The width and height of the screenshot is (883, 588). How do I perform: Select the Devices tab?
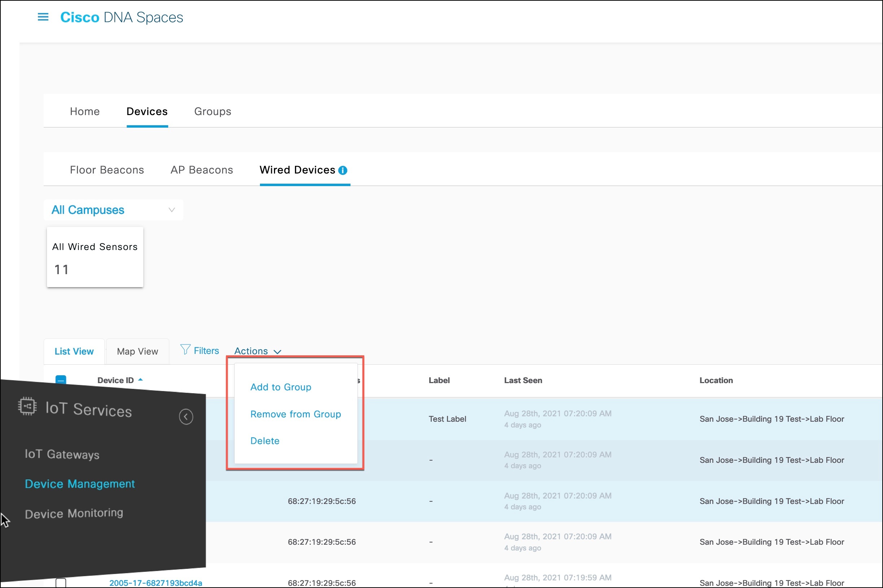pos(147,111)
